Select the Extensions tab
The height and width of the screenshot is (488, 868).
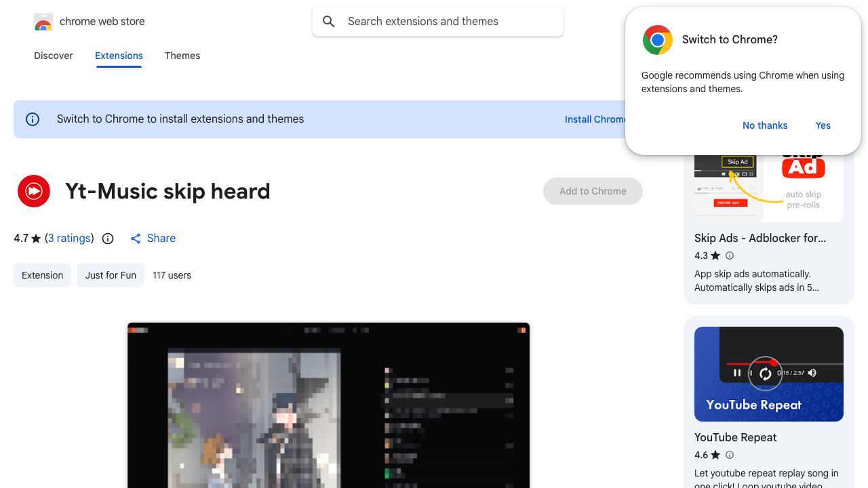[x=119, y=56]
